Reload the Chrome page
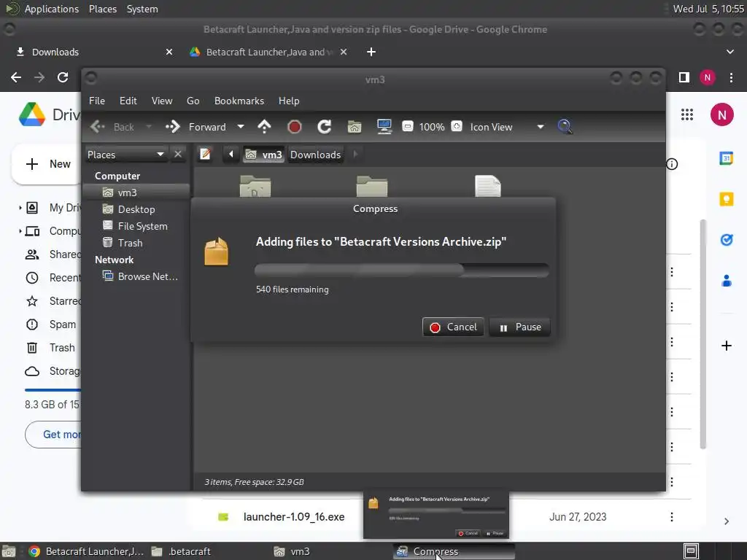Image resolution: width=747 pixels, height=560 pixels. point(63,77)
